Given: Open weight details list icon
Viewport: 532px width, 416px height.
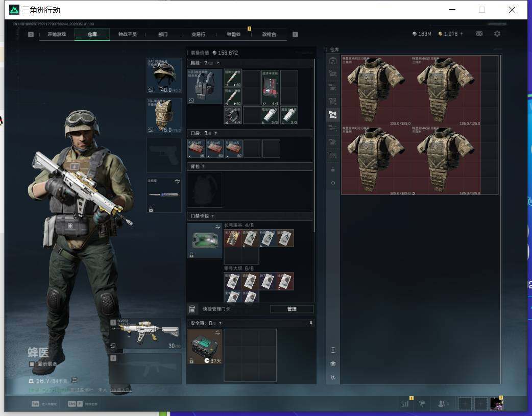Looking at the screenshot, I should pyautogui.click(x=75, y=380).
